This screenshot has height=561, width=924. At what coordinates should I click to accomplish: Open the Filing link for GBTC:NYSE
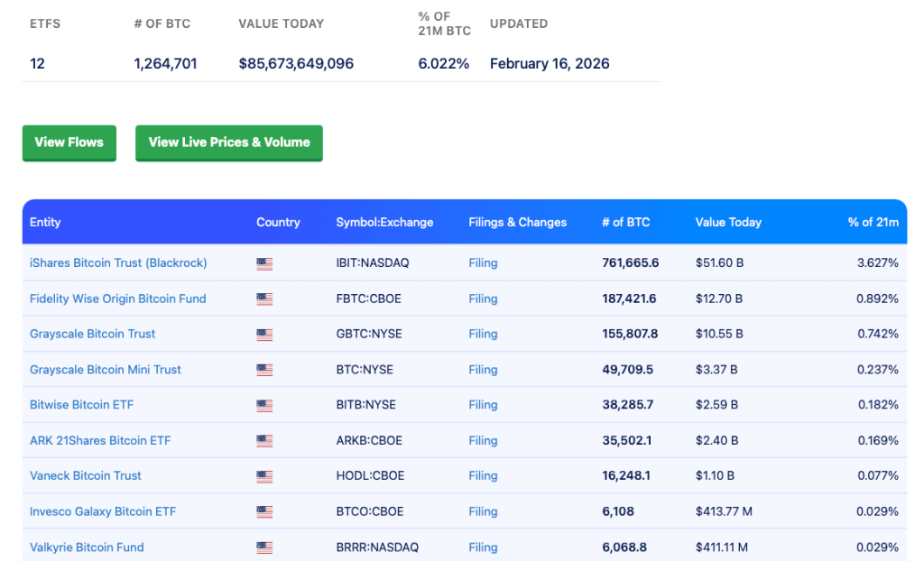[x=483, y=334]
